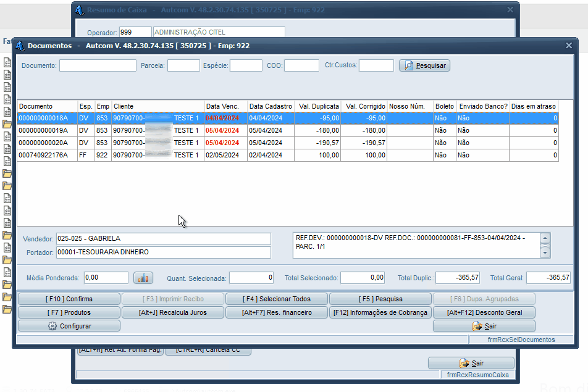
Task: Sort by Dias em atraso column header
Action: point(534,106)
